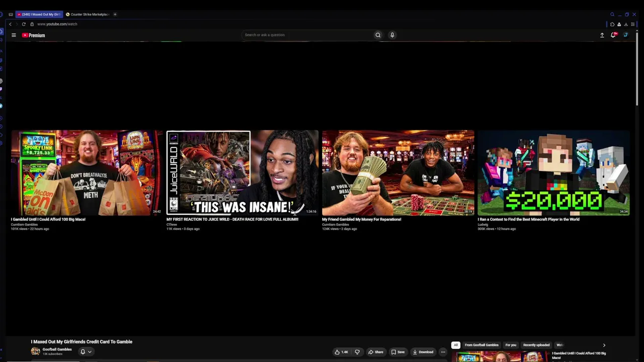
Task: Expand subscription notification bell dropdown
Action: (86, 351)
